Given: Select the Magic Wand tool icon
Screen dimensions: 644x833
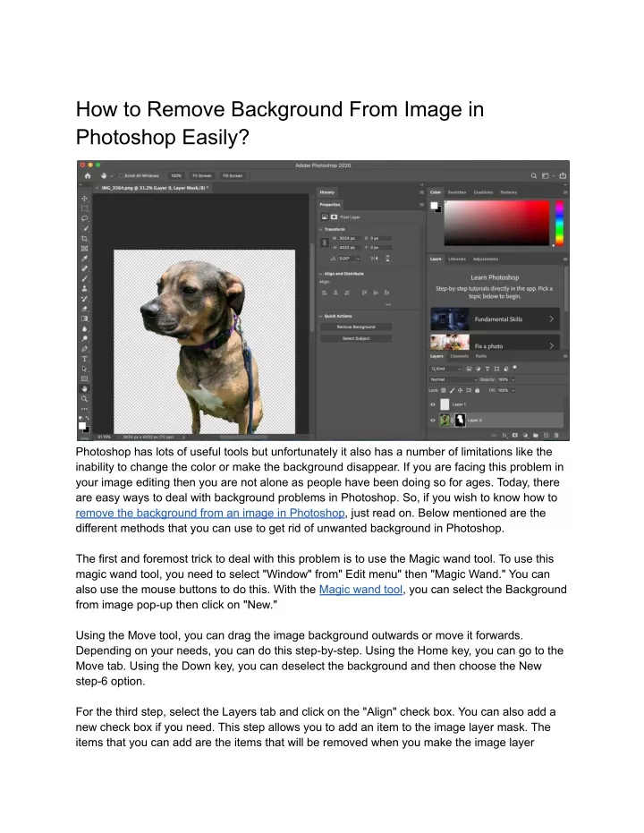Looking at the screenshot, I should 84,228.
